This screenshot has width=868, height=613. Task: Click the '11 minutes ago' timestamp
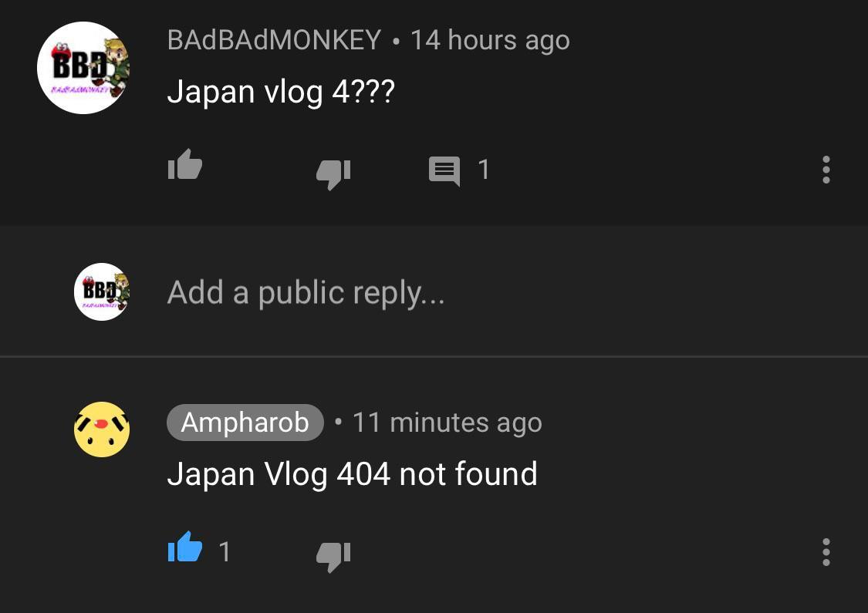[x=448, y=423]
